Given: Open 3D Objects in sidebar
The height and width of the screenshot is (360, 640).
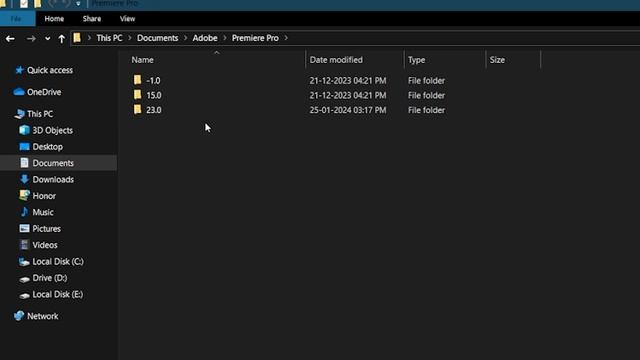Looking at the screenshot, I should (x=53, y=131).
